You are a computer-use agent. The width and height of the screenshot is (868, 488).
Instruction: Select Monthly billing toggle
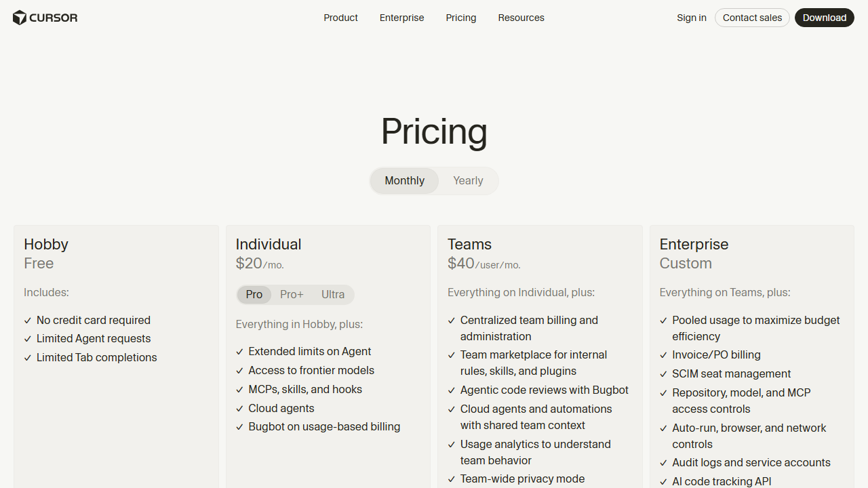click(x=405, y=181)
